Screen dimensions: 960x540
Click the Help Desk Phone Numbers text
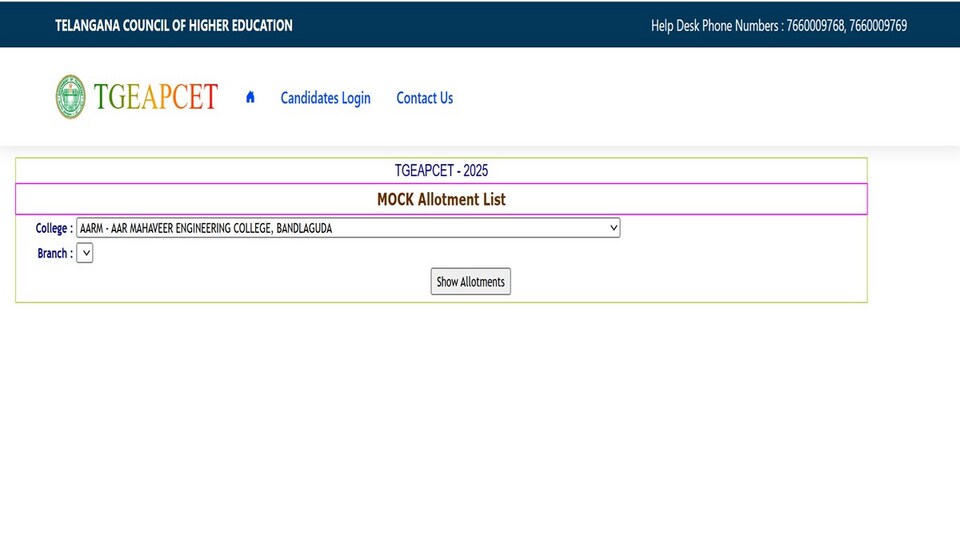pyautogui.click(x=779, y=26)
